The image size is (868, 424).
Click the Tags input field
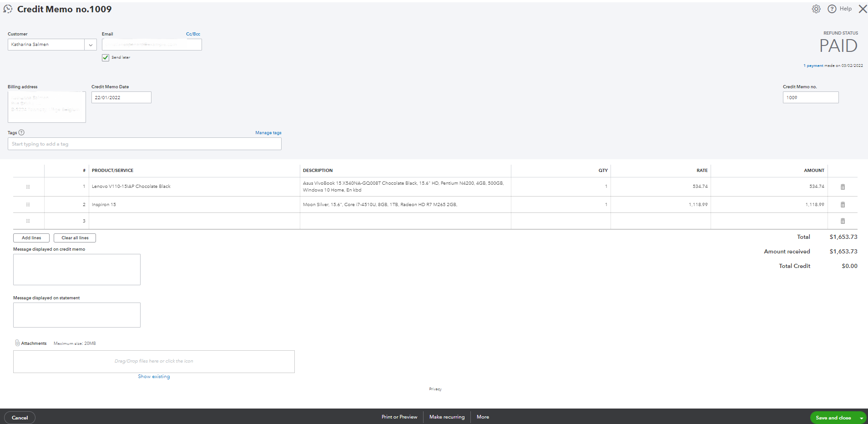tap(145, 144)
